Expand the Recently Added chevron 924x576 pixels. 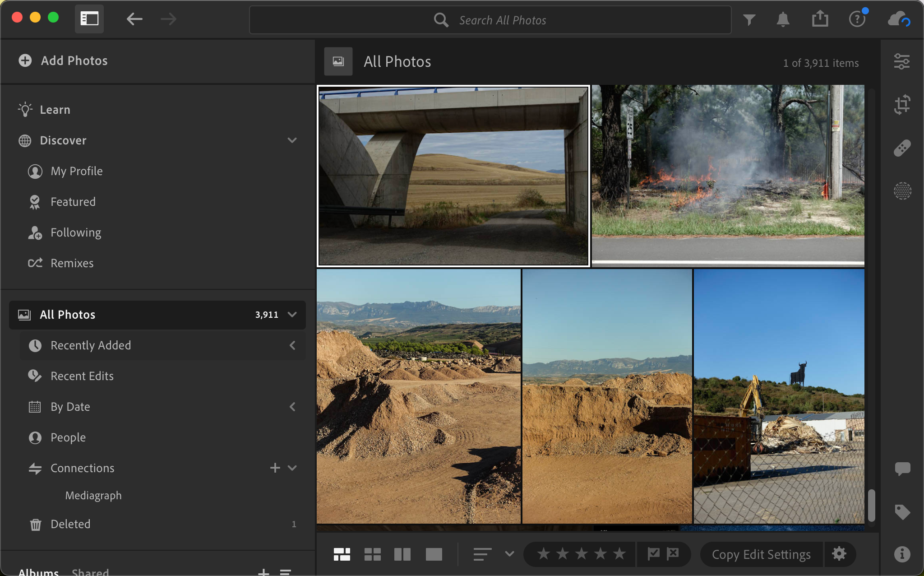pos(292,345)
